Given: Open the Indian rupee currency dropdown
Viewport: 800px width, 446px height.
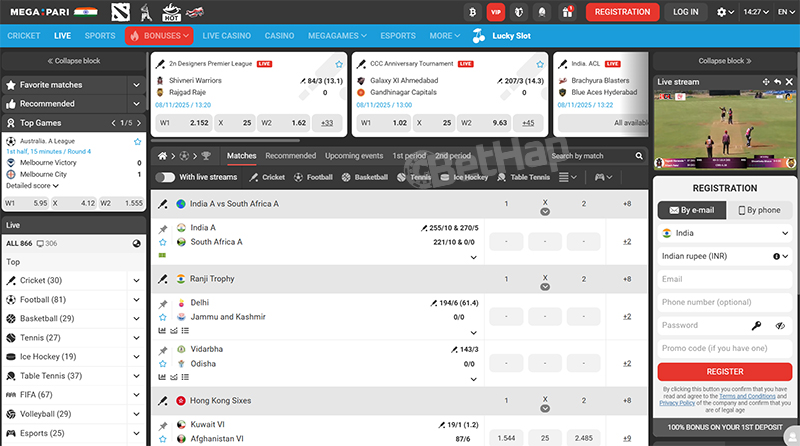Looking at the screenshot, I should pyautogui.click(x=724, y=256).
